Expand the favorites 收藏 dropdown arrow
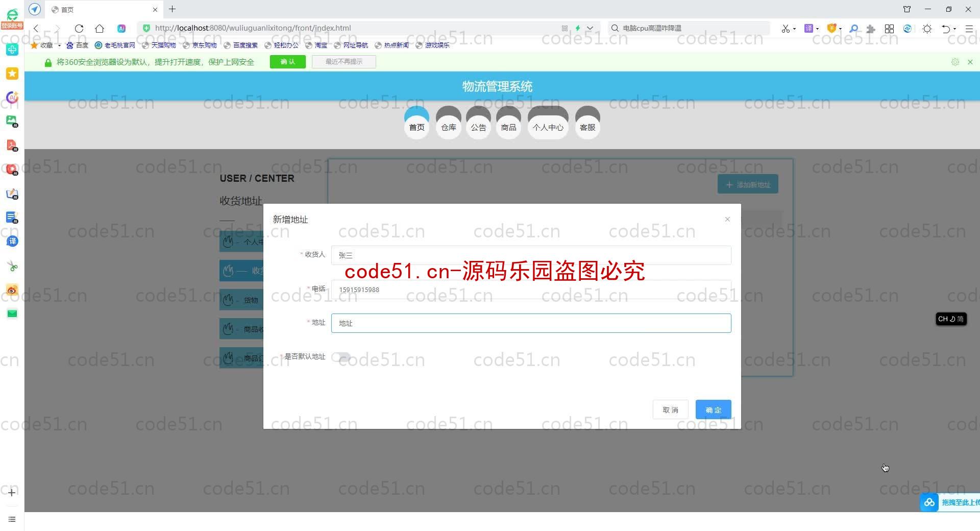980x531 pixels. tap(59, 45)
